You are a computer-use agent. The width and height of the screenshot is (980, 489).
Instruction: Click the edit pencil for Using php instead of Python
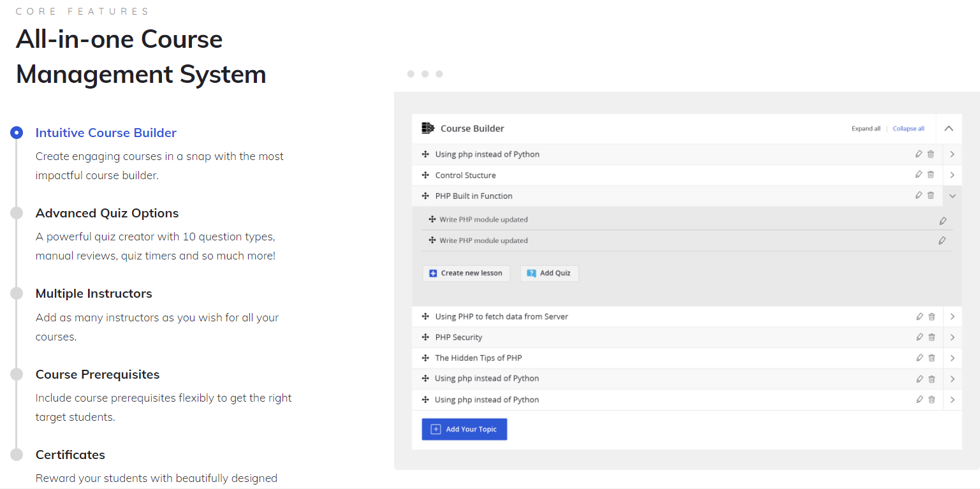(918, 154)
